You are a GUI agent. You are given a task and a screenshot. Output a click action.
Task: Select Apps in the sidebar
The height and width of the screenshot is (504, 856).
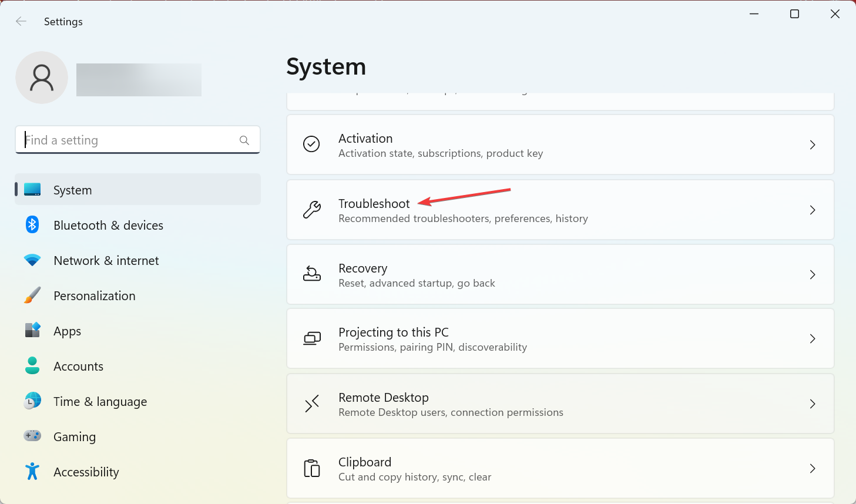(x=137, y=331)
